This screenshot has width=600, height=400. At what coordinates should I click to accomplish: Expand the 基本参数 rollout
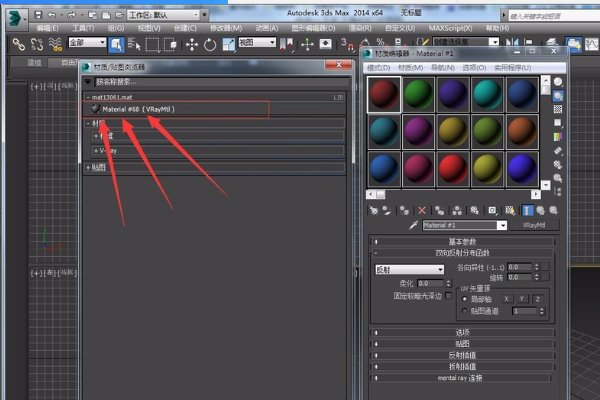[462, 242]
